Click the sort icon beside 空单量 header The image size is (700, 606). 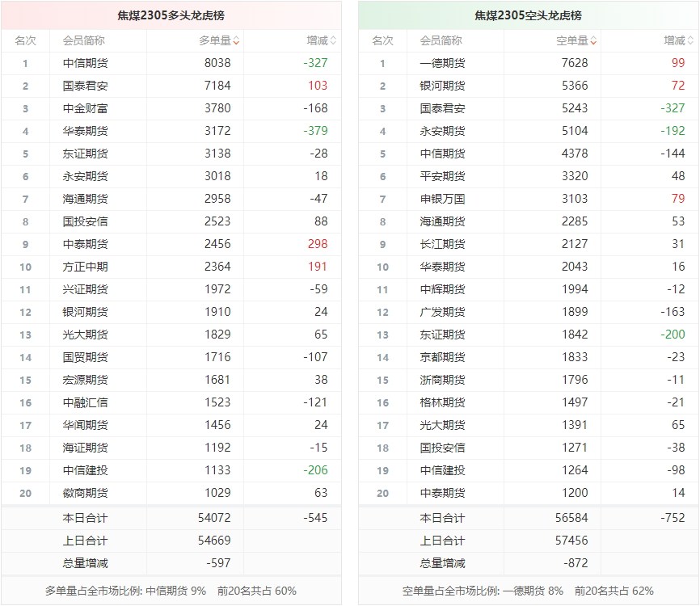[x=593, y=40]
